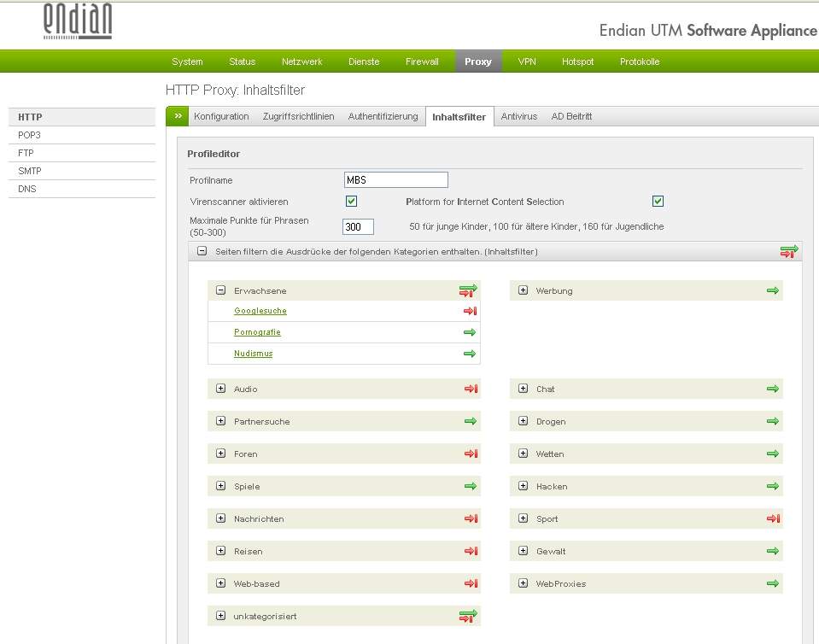Expand the Partnersuche category

[221, 421]
